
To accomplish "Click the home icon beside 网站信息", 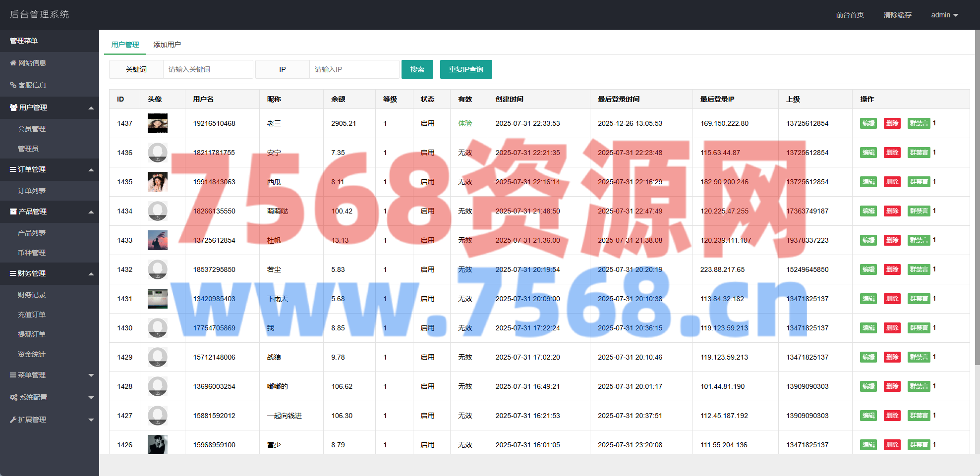I will [13, 63].
